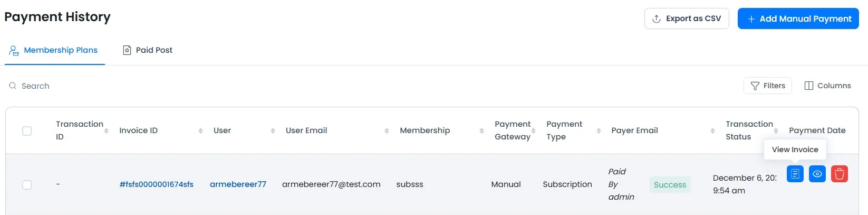Image resolution: width=868 pixels, height=215 pixels.
Task: Check the armebereer77 payment row checkbox
Action: pos(27,184)
